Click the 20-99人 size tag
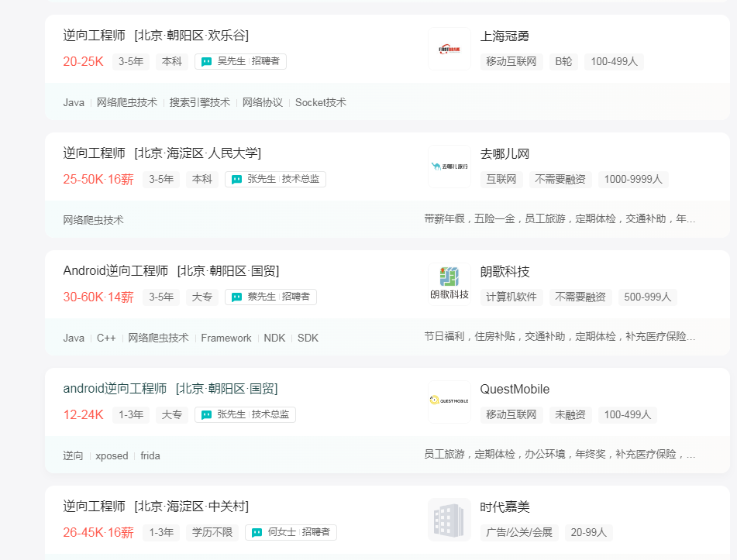Image resolution: width=737 pixels, height=560 pixels. (588, 532)
